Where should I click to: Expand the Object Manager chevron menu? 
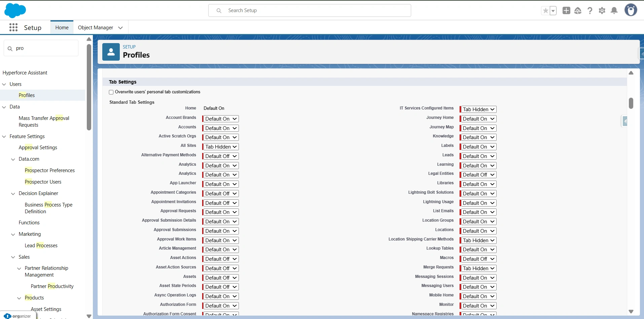coord(120,28)
